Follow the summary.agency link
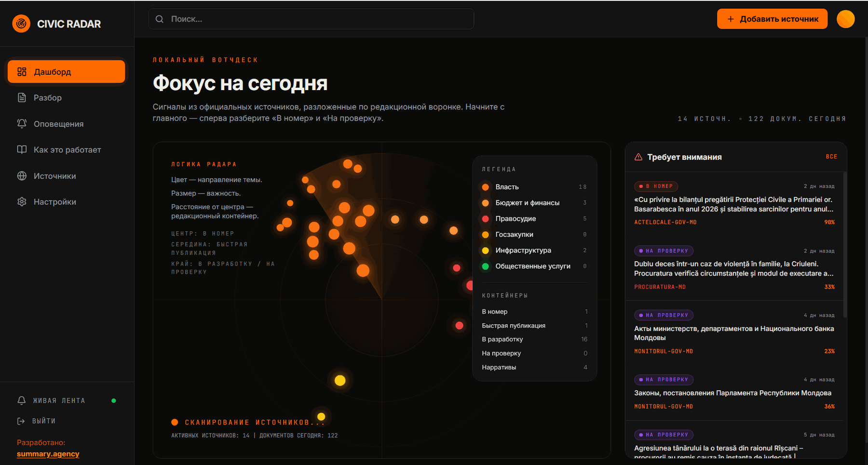This screenshot has width=868, height=465. point(48,454)
